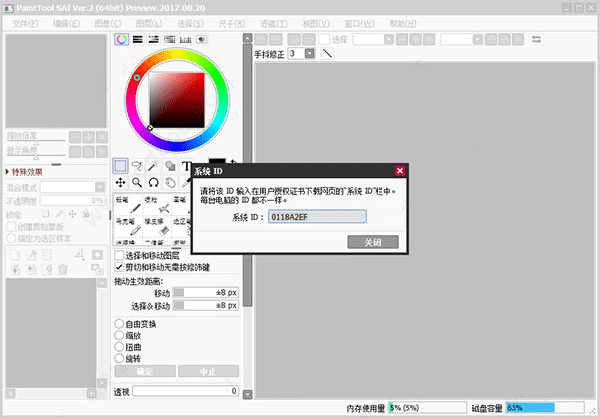Pick a shade in saturation square
Viewport: 600px width, 418px height.
pyautogui.click(x=177, y=100)
